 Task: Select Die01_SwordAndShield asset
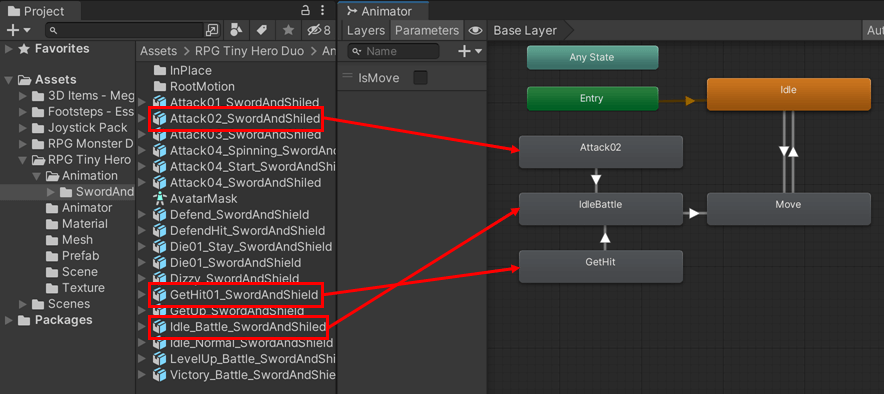click(227, 263)
